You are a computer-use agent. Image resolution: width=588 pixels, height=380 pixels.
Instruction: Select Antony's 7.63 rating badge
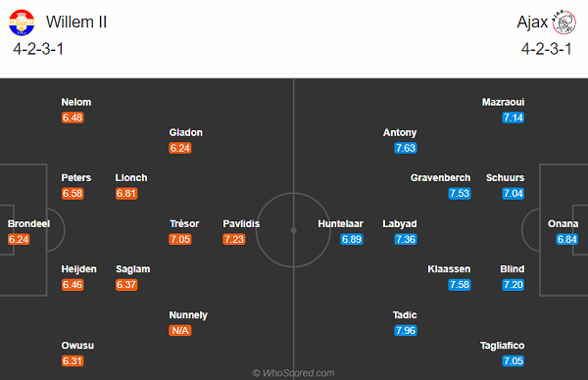click(x=406, y=148)
